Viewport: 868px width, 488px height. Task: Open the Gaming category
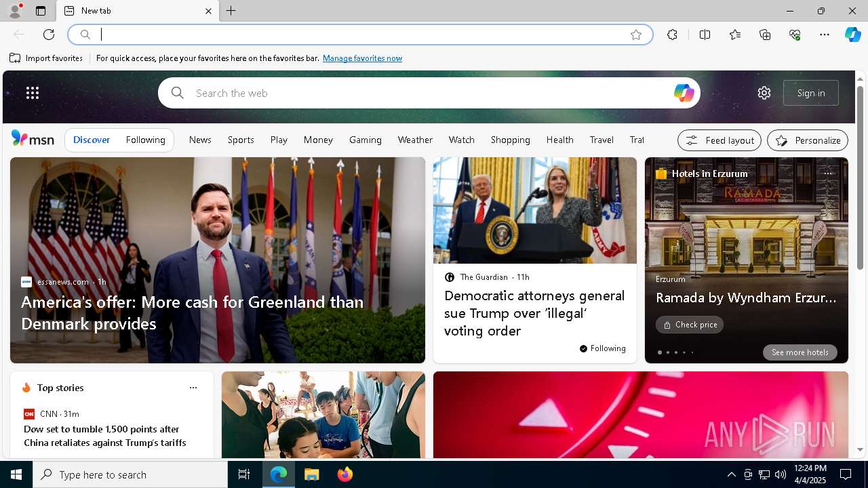366,140
